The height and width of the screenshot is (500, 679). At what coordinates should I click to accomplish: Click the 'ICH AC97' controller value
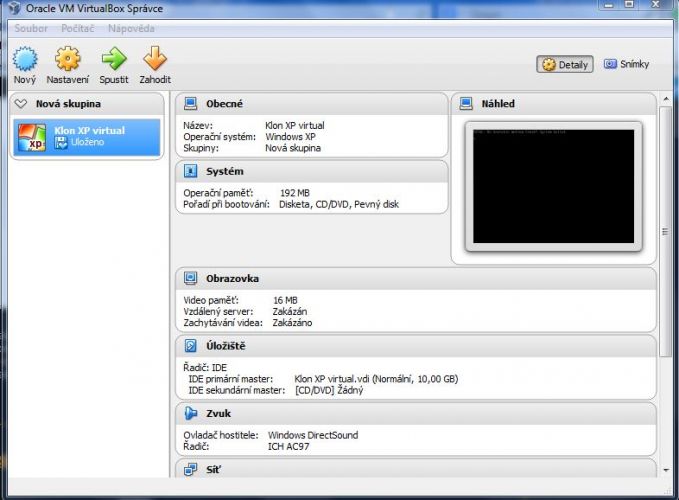tap(288, 446)
